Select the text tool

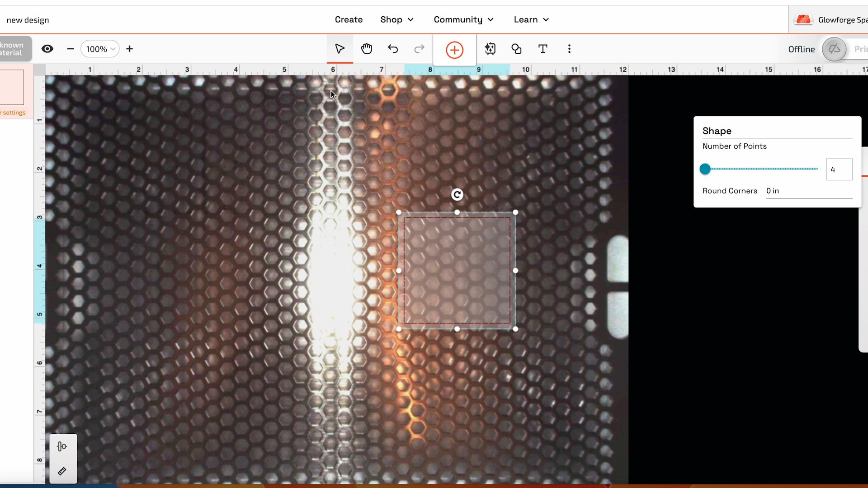(x=542, y=49)
